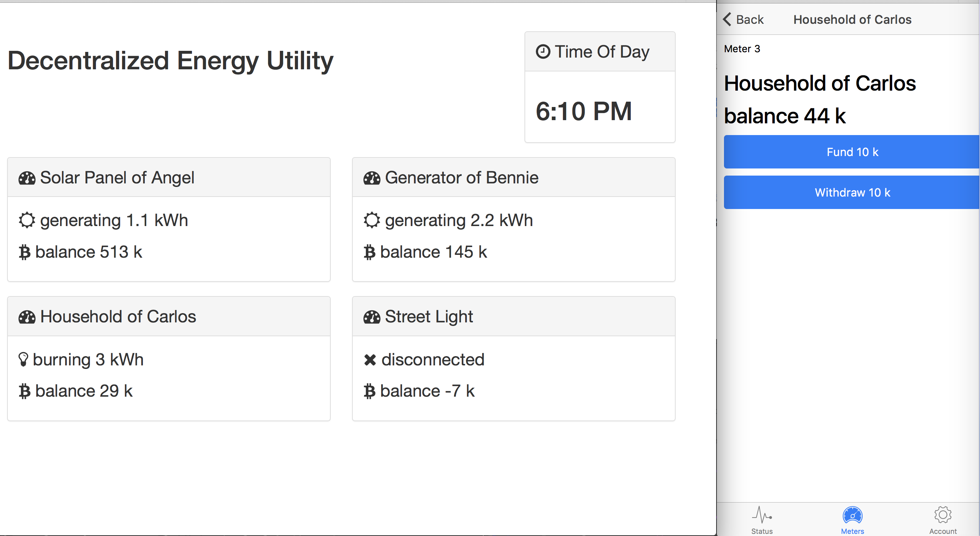
Task: Click the dashboard icon for Generator of Bennie
Action: pos(372,178)
